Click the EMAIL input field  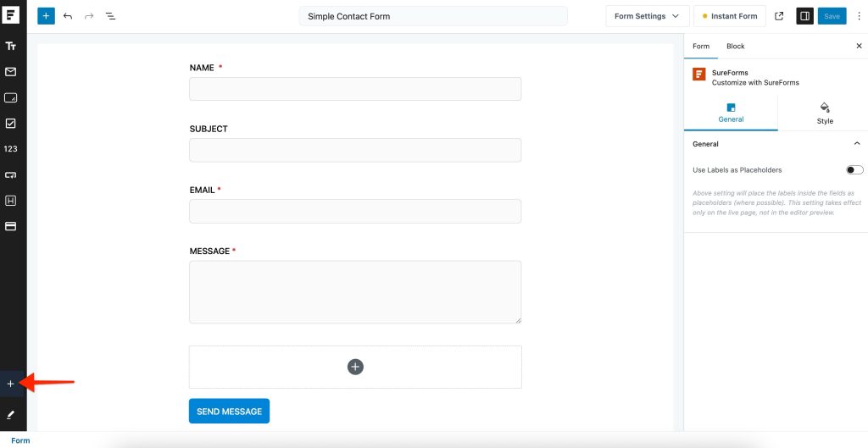(x=355, y=211)
